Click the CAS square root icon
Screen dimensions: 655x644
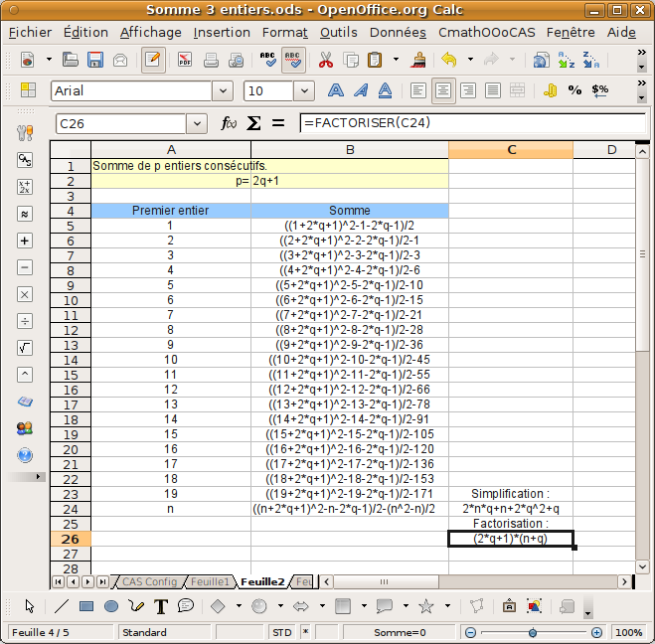25,348
